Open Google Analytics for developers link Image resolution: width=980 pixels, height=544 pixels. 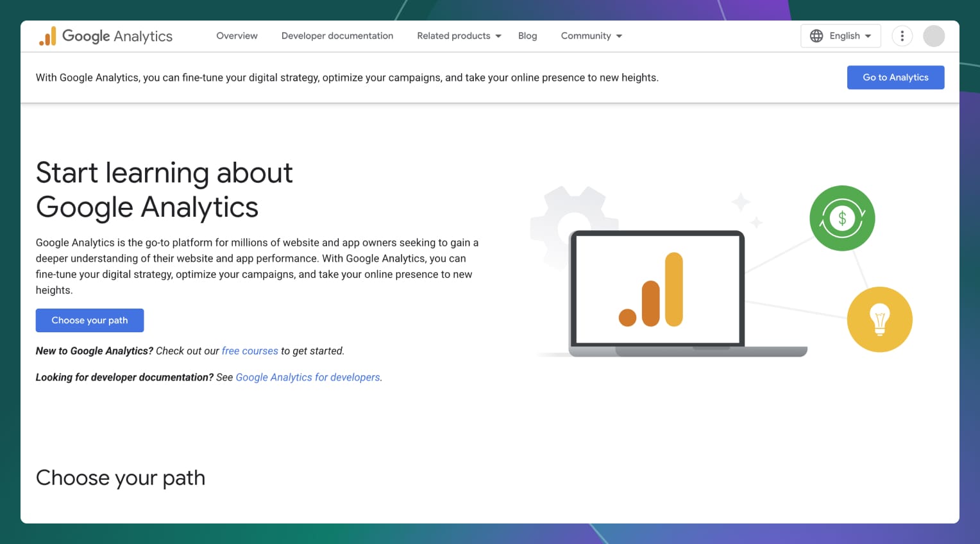tap(308, 377)
